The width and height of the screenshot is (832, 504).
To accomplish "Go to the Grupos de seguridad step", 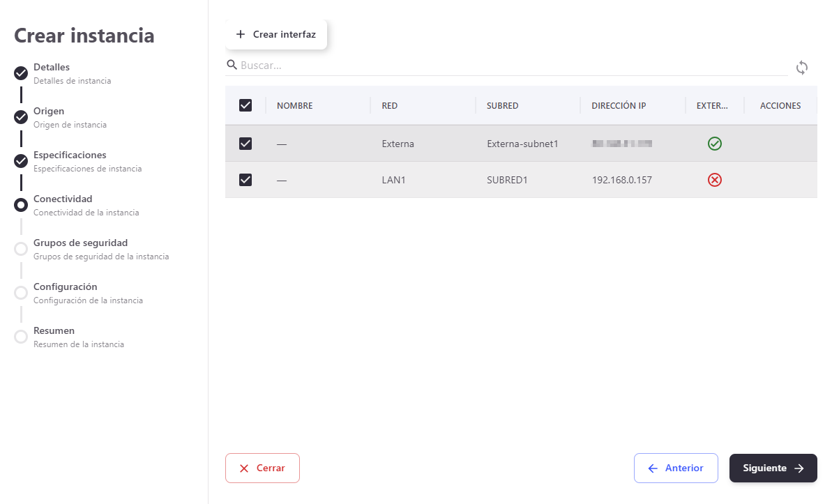I will 80,243.
